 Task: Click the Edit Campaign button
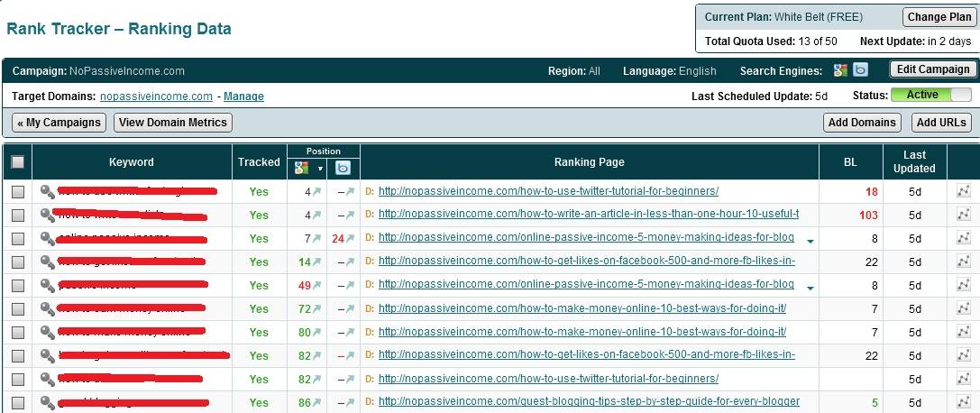(x=932, y=69)
